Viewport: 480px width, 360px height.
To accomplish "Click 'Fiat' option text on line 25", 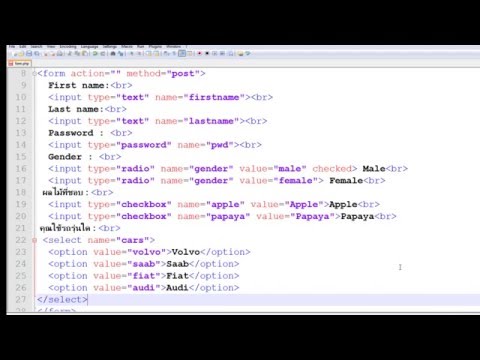I will pyautogui.click(x=178, y=276).
